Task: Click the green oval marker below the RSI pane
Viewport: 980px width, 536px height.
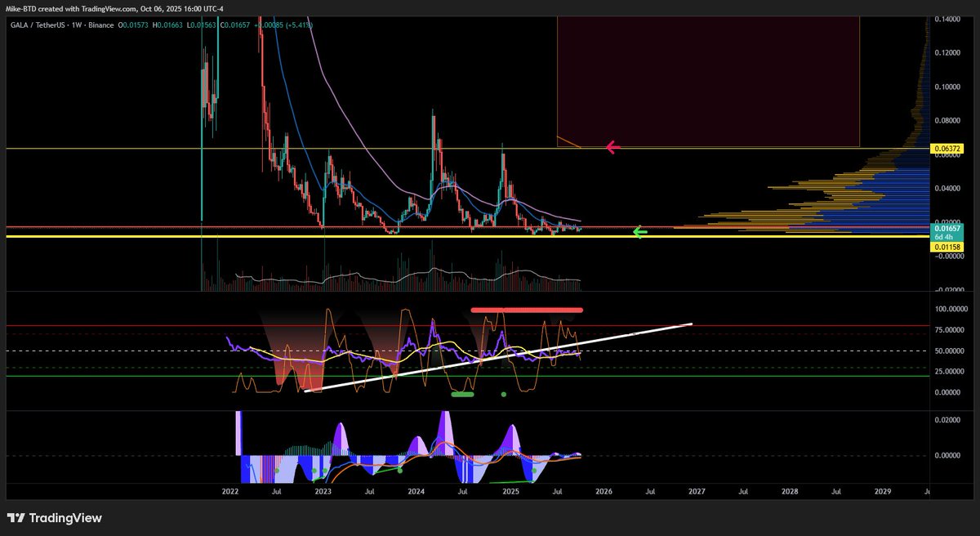Action: 462,395
